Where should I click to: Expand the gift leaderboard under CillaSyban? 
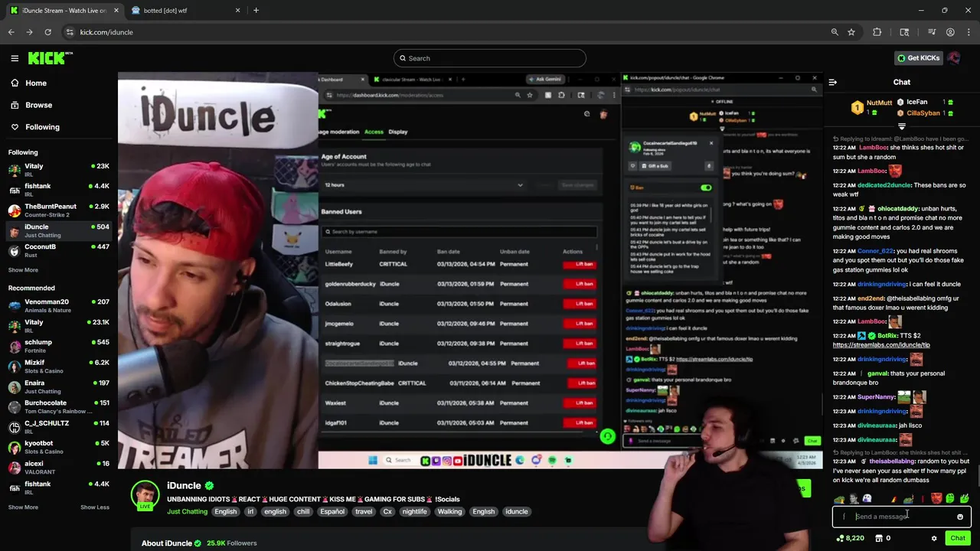[902, 126]
